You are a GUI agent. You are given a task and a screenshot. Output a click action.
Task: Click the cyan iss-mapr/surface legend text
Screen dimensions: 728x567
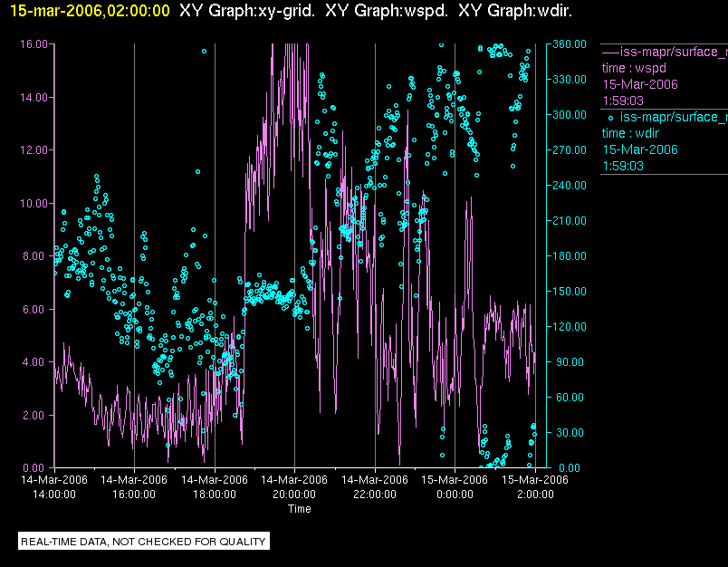tap(674, 118)
